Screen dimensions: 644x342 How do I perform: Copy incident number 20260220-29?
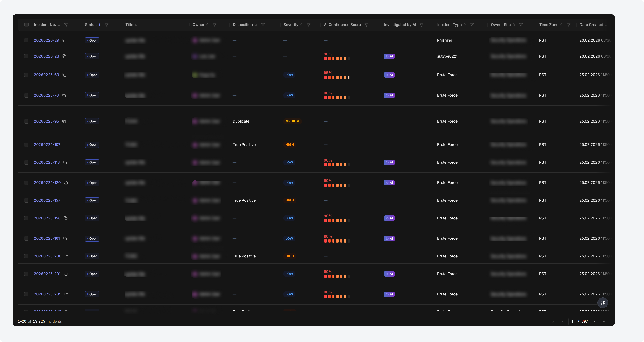coord(64,40)
